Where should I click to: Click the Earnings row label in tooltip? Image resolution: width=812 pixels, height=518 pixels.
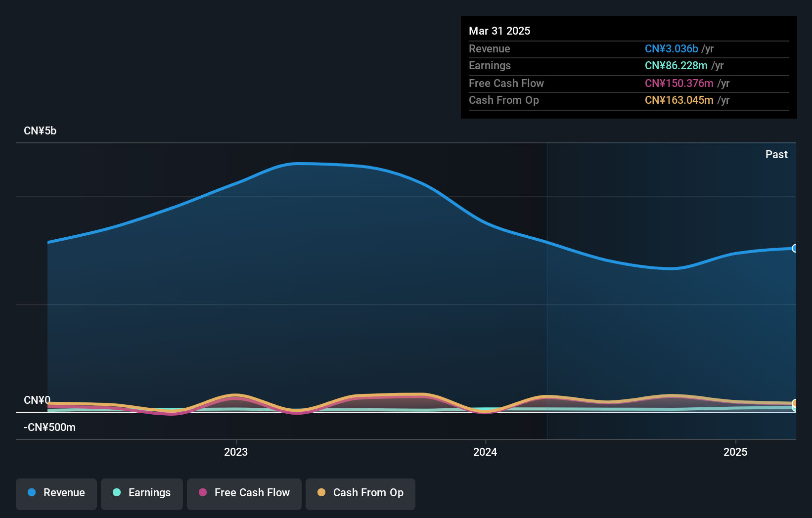coord(490,65)
